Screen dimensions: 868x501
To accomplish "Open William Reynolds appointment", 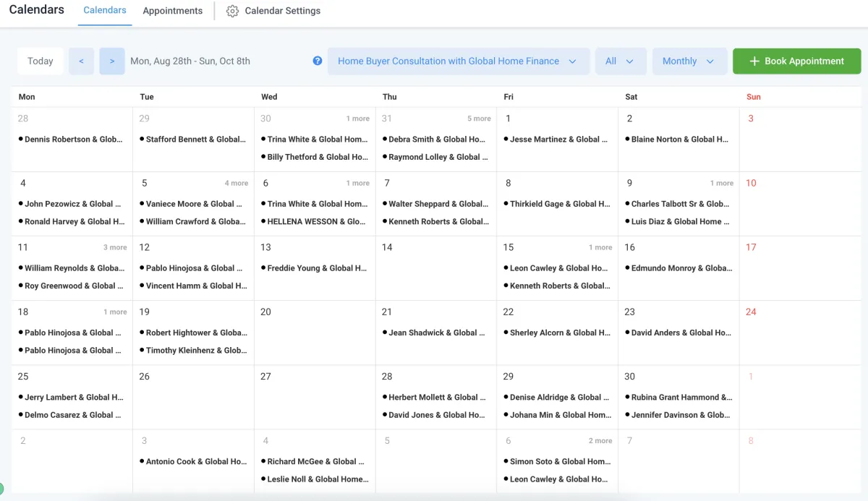I will (x=71, y=268).
